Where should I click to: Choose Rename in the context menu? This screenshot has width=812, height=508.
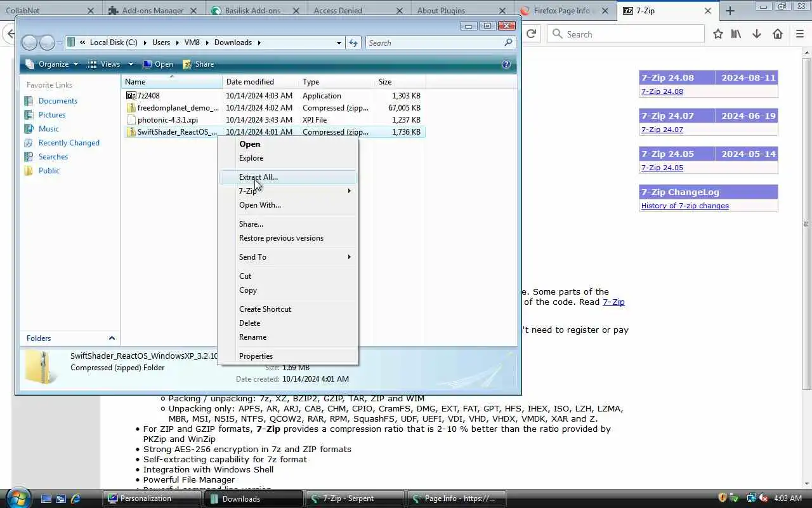[x=288, y=337]
